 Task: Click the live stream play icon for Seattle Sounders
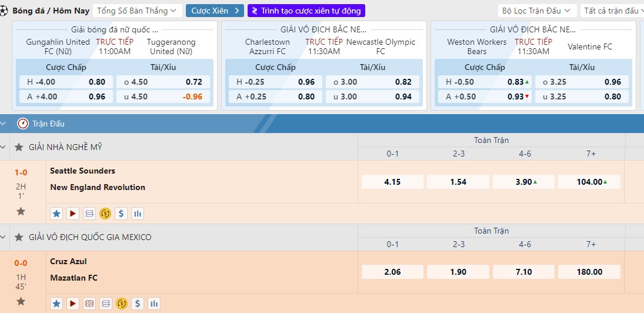73,214
